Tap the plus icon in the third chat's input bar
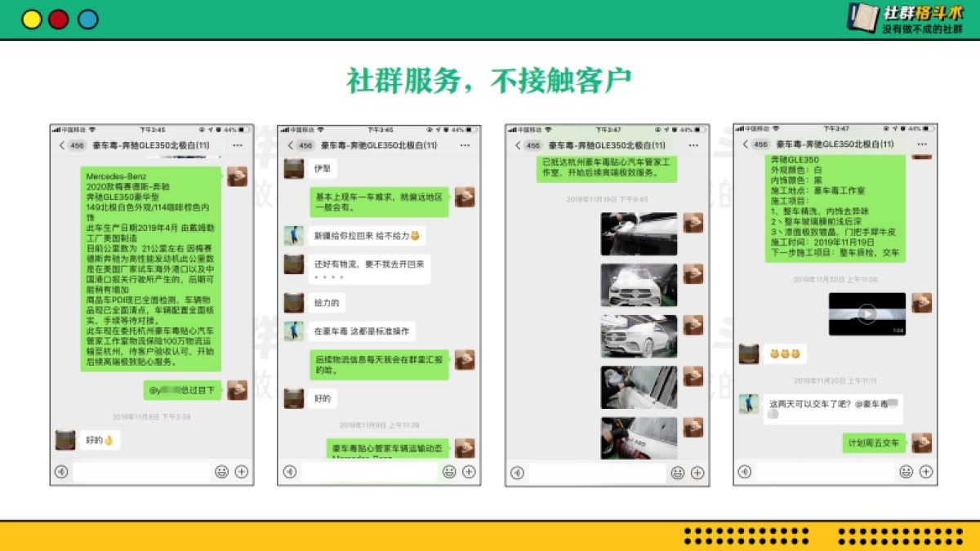 697,472
